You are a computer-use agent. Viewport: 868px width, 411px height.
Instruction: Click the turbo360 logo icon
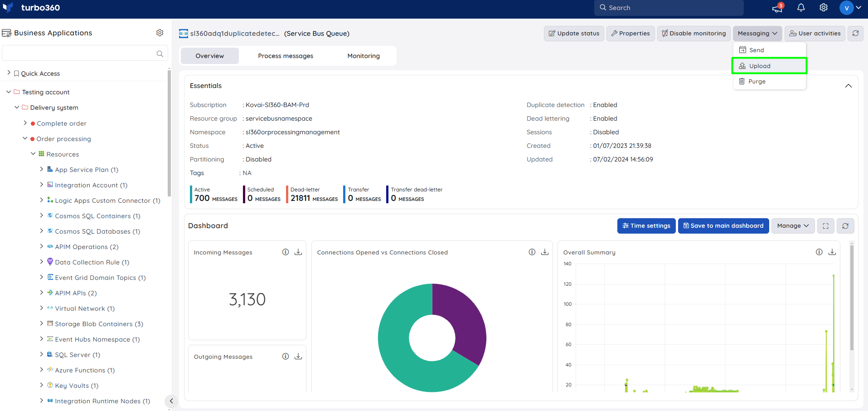[8, 7]
